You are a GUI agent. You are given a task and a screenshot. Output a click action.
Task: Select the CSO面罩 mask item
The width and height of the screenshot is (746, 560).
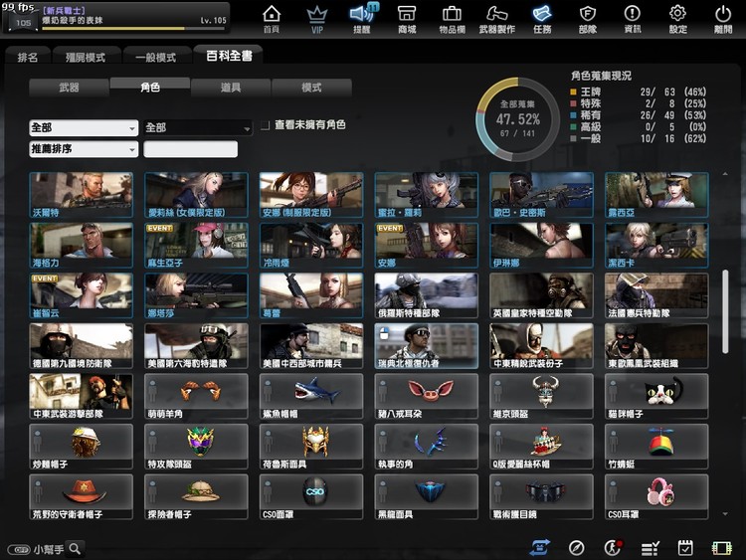click(x=311, y=496)
